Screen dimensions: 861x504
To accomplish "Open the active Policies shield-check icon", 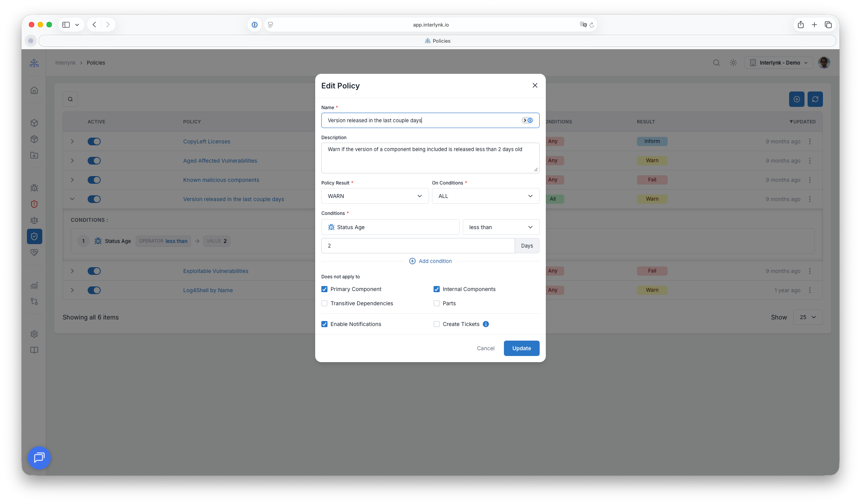I will 34,236.
